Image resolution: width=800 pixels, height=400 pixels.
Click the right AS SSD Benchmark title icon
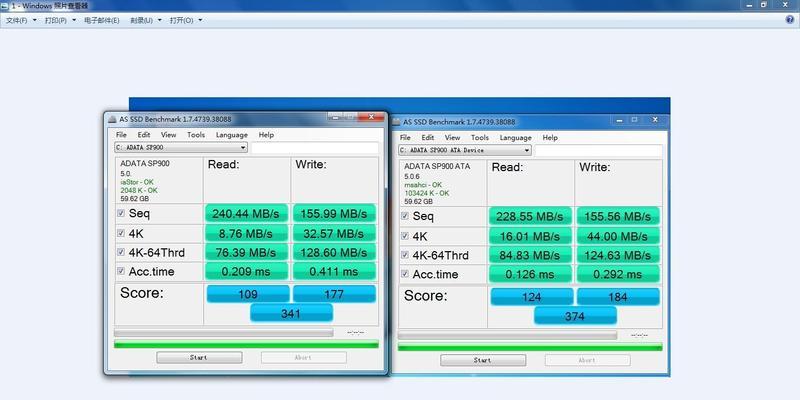396,122
